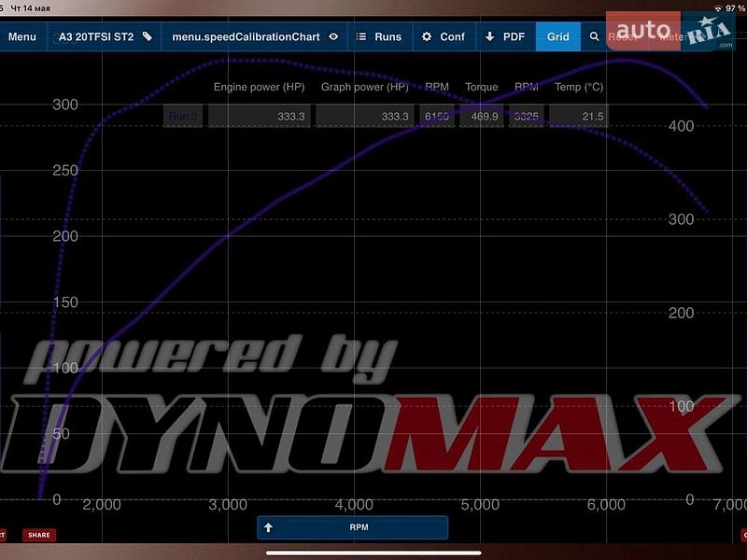
Task: Click the 3,000 RPM axis label
Action: tap(228, 504)
